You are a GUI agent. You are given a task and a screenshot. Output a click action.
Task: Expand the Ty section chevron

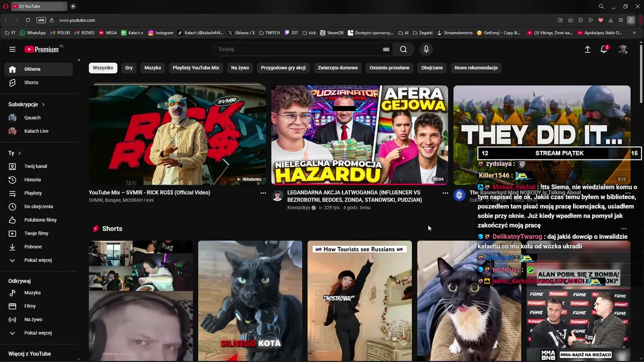20,153
